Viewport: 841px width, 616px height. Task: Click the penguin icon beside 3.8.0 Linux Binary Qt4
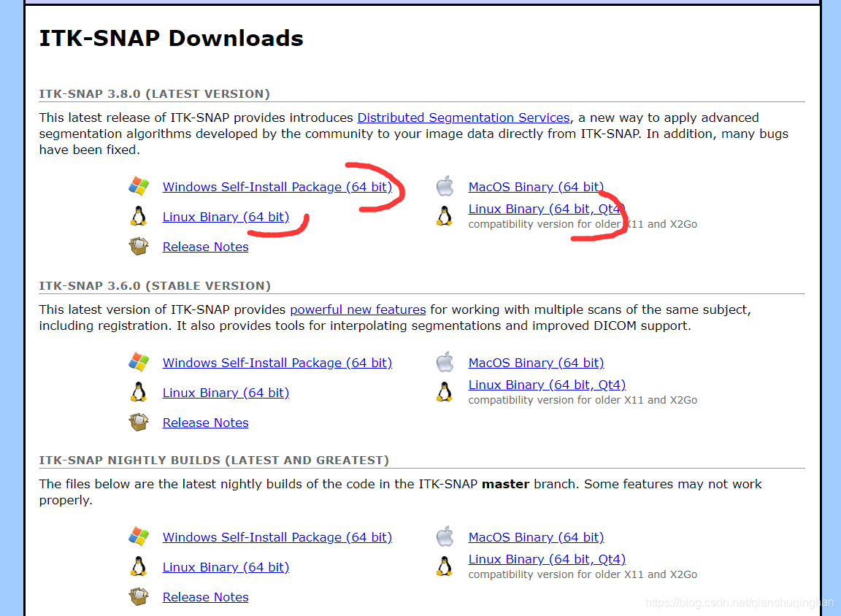click(445, 216)
